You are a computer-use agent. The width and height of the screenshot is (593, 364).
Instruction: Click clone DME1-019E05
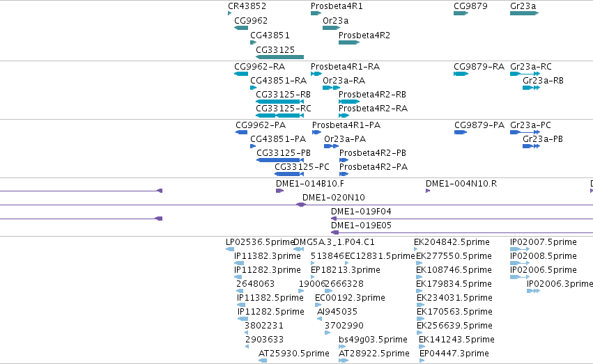[462, 233]
